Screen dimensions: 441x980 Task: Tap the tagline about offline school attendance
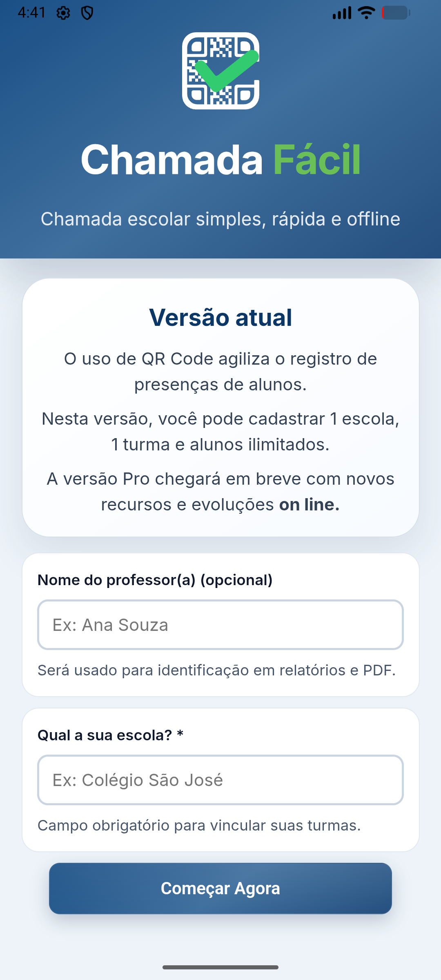tap(220, 219)
